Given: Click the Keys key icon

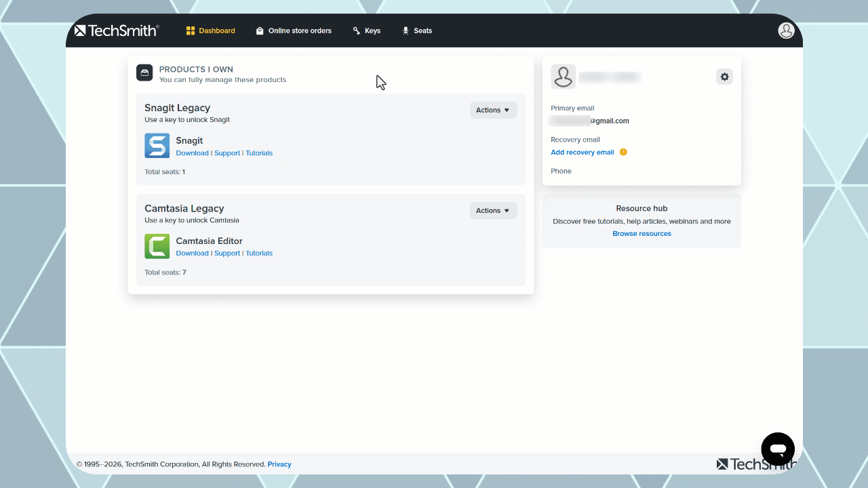Looking at the screenshot, I should coord(357,30).
